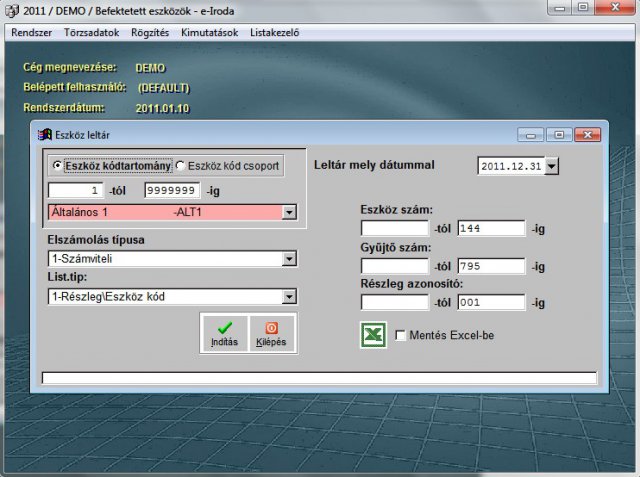640x477 pixels.
Task: Open the Törzsadatok menu
Action: 91,32
